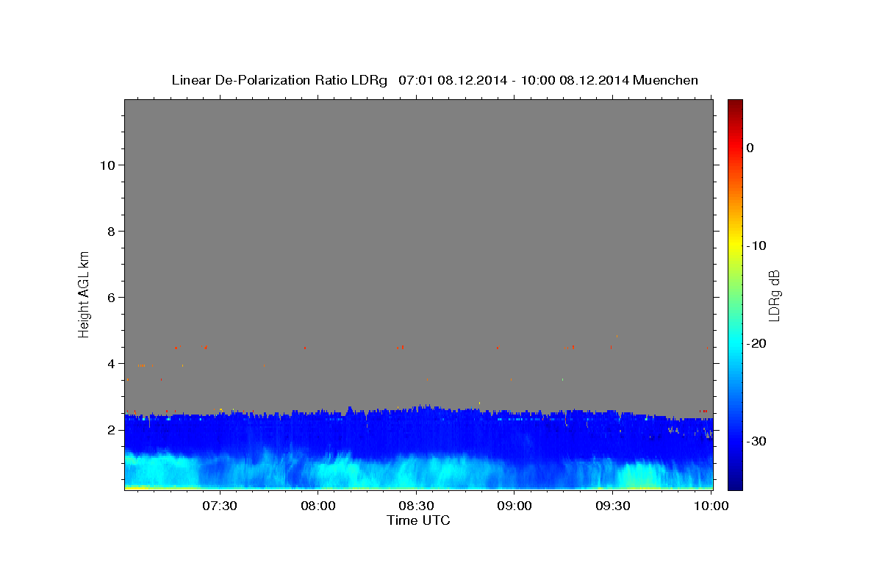
Task: Click the height label '8' on y-axis
Action: point(110,231)
